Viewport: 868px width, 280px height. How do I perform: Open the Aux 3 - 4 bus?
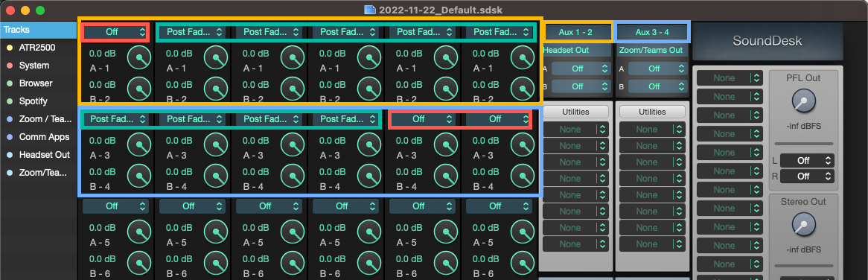tap(652, 32)
